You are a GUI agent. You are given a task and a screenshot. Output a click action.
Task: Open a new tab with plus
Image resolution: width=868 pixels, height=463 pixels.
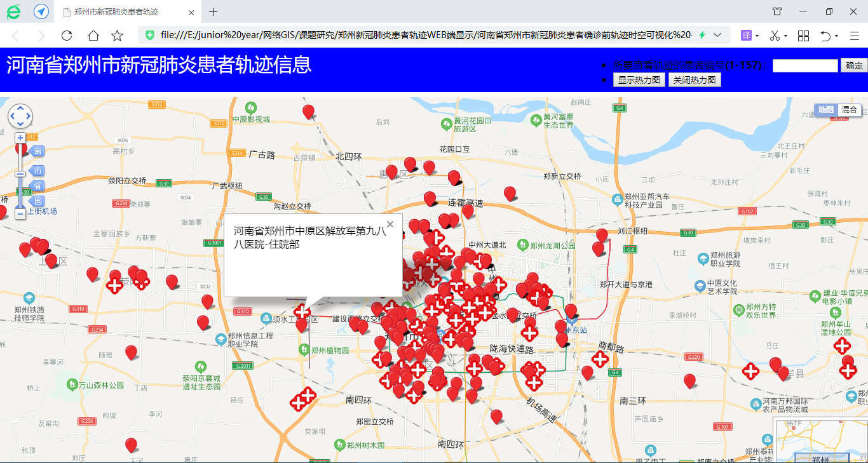click(x=213, y=11)
